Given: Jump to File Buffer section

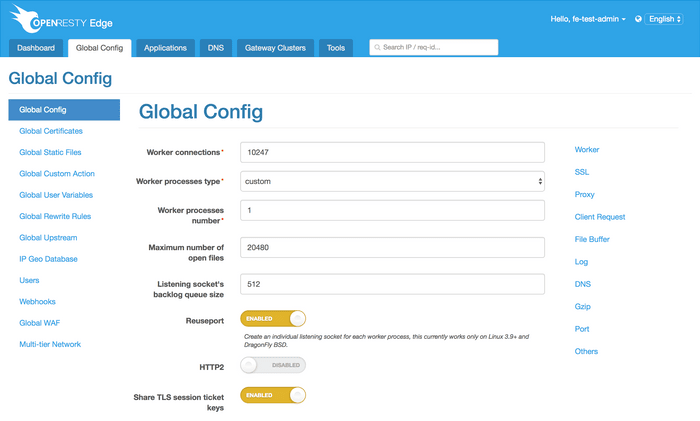Looking at the screenshot, I should click(592, 239).
